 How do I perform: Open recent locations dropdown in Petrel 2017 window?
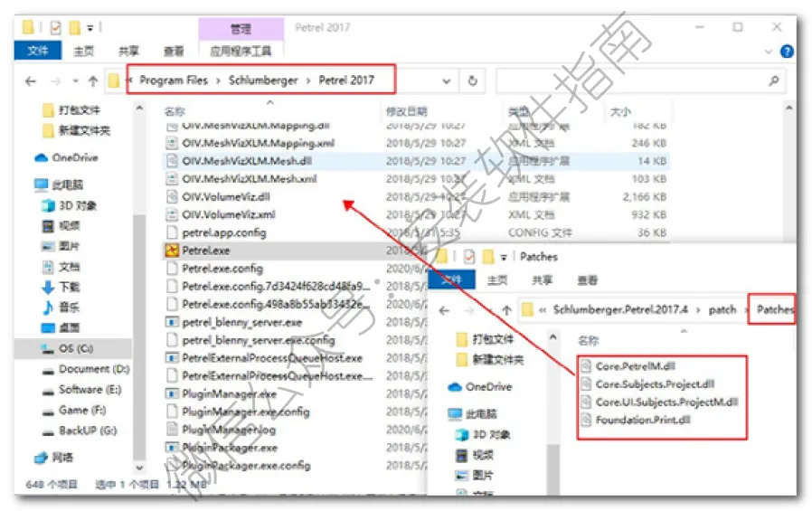[76, 80]
